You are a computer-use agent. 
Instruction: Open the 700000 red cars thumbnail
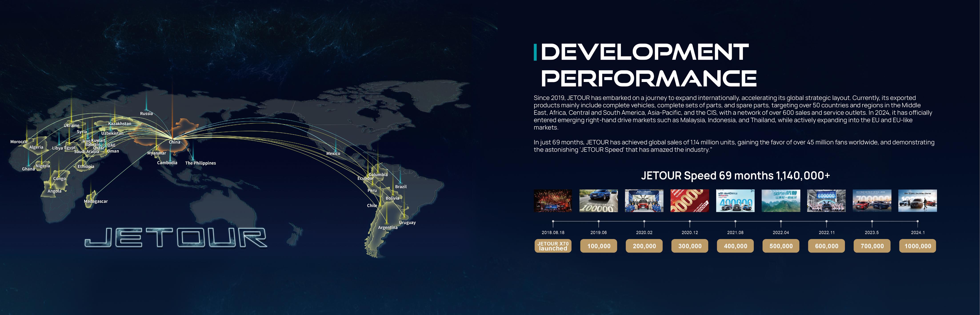coord(872,201)
